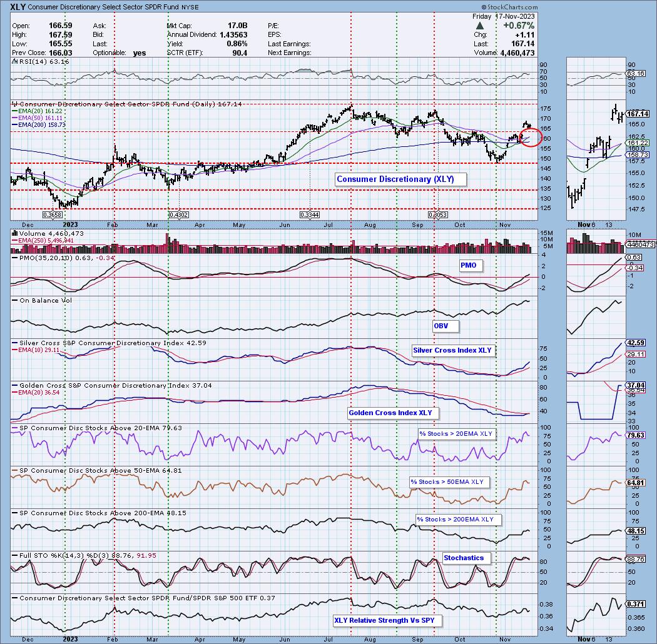Click the 167.14 last price tag on right axis

click(x=638, y=113)
